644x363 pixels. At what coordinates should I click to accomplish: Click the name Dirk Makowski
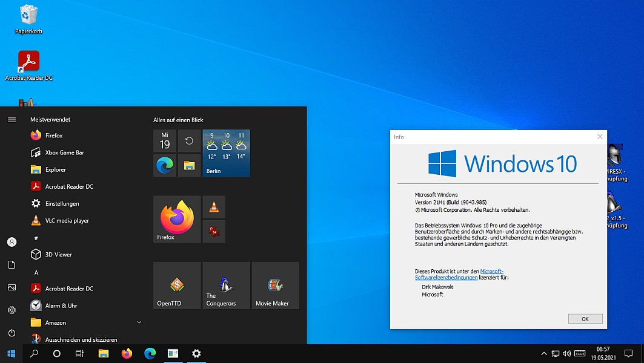[437, 287]
